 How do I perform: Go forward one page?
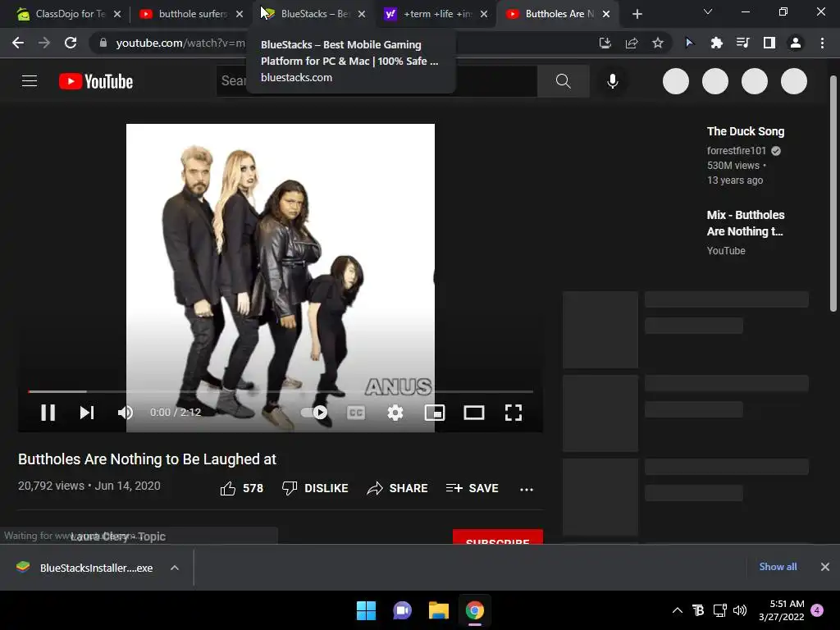[44, 43]
